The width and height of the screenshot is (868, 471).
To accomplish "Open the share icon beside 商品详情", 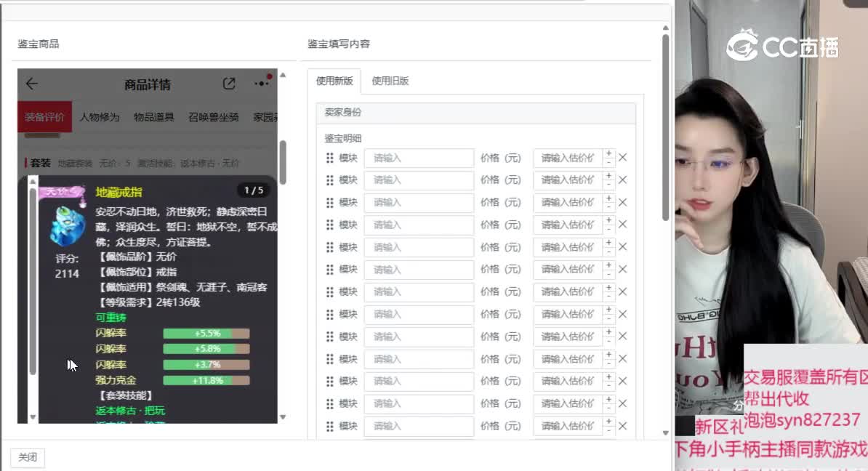I will [229, 84].
